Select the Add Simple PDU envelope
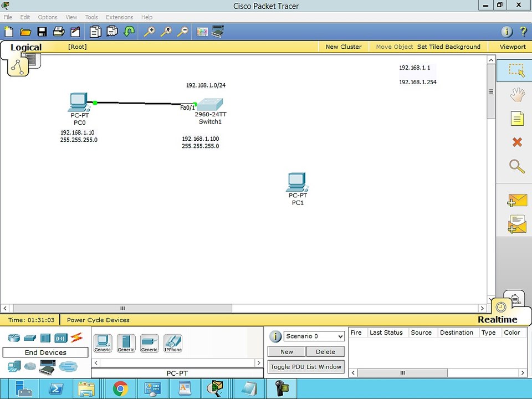Screen dimensions: 532x399 pos(517,200)
